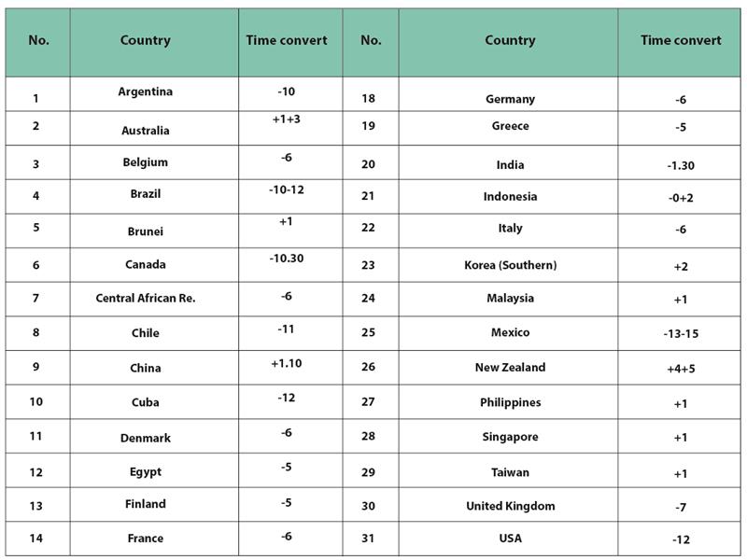Select the Brunei country cell

pyautogui.click(x=146, y=231)
